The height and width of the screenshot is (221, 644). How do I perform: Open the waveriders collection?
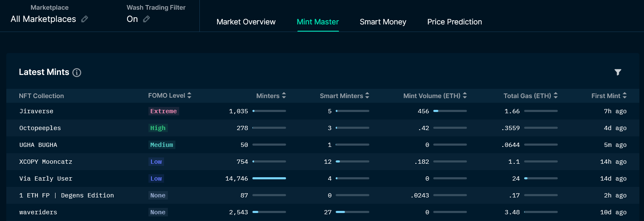tap(38, 212)
